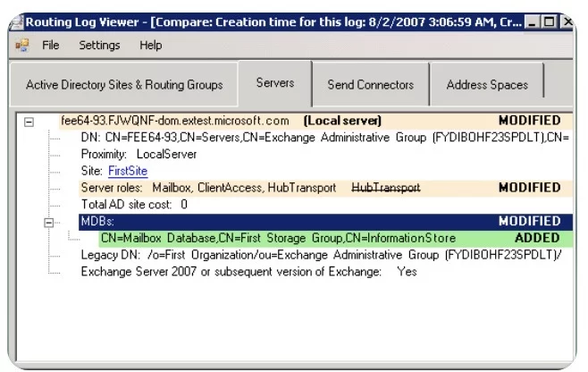Collapse the fee64-93 server node

tap(29, 122)
